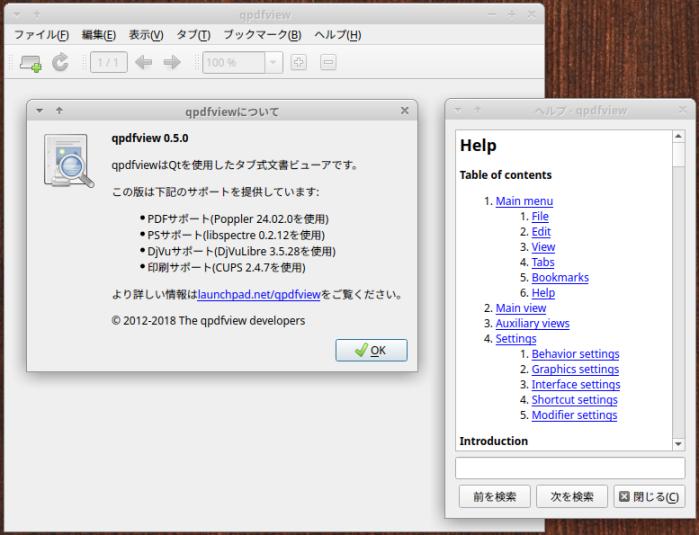Click the Table of contents heading
The height and width of the screenshot is (535, 699).
(506, 175)
